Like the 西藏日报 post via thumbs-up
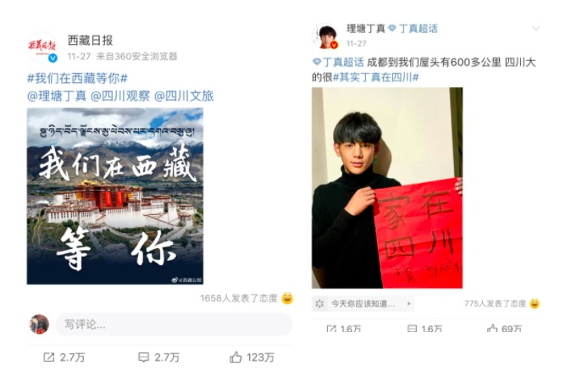The image size is (588, 388). 236,357
